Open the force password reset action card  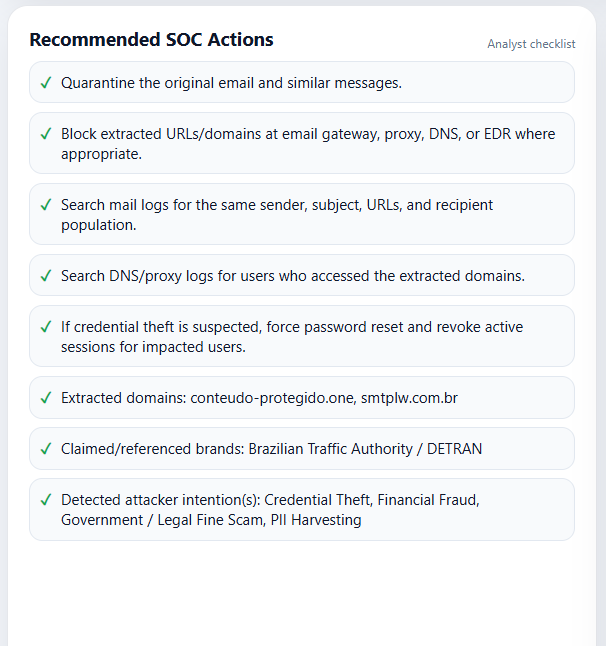[302, 336]
